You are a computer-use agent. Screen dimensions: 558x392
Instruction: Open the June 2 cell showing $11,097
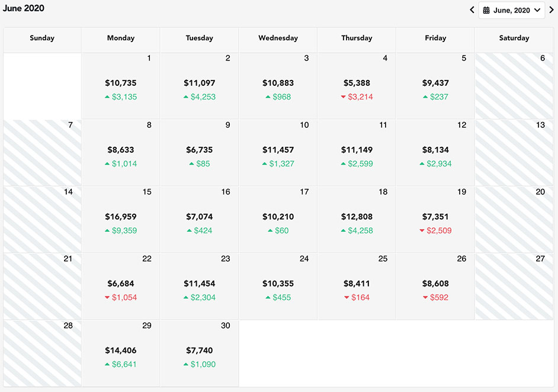point(199,85)
